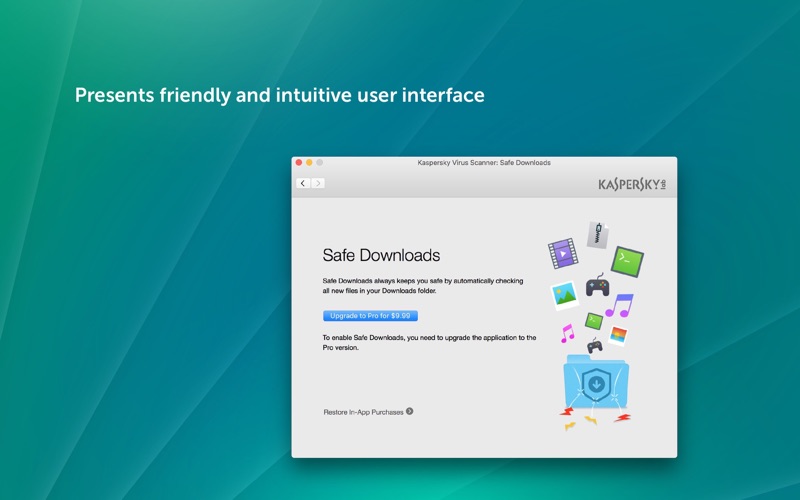Click the small game controller icon

(594, 346)
